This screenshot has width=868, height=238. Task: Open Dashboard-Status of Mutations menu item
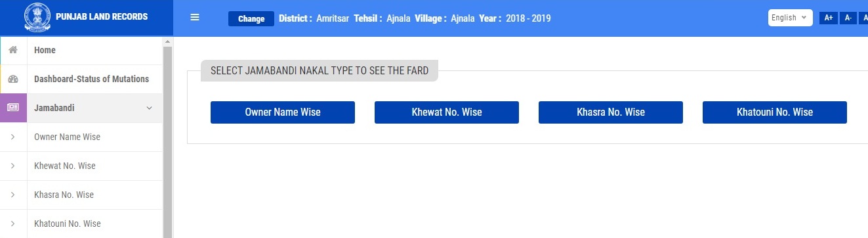(x=91, y=79)
